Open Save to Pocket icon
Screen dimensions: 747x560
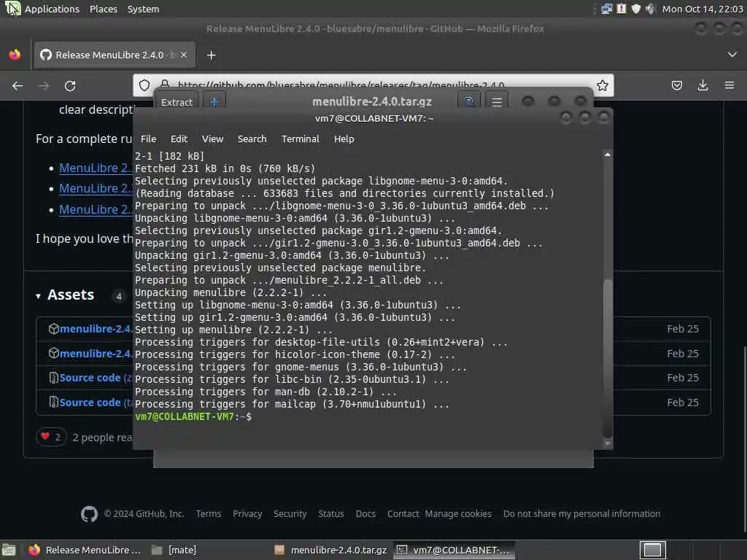click(676, 86)
